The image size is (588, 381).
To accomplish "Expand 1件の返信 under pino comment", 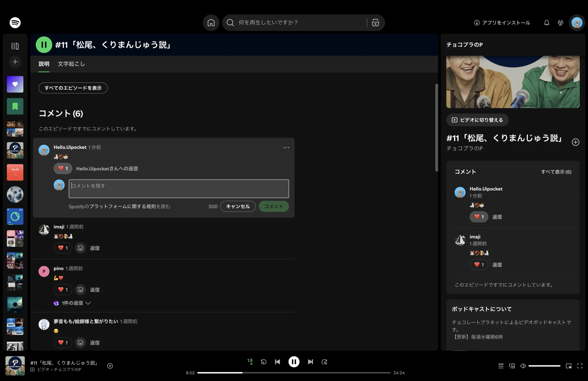I will (72, 303).
